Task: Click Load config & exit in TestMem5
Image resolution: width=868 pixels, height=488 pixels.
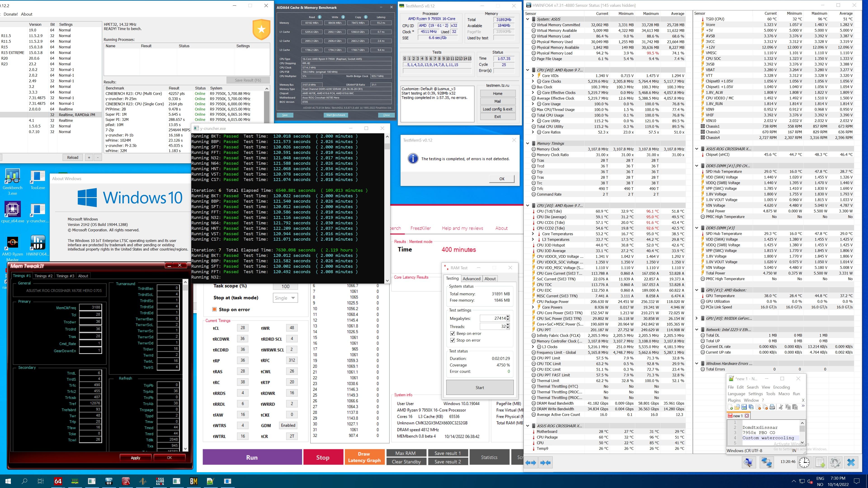Action: click(497, 109)
